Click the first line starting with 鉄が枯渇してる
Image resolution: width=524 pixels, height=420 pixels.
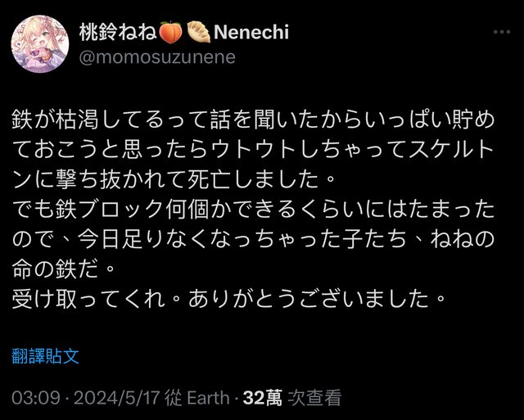pos(254,119)
